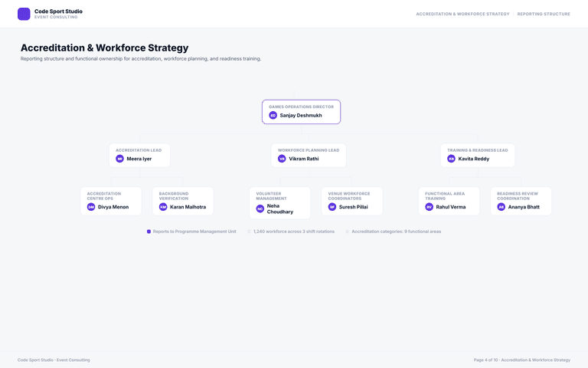
Task: Click the Functional Area Training label
Action: coord(445,196)
